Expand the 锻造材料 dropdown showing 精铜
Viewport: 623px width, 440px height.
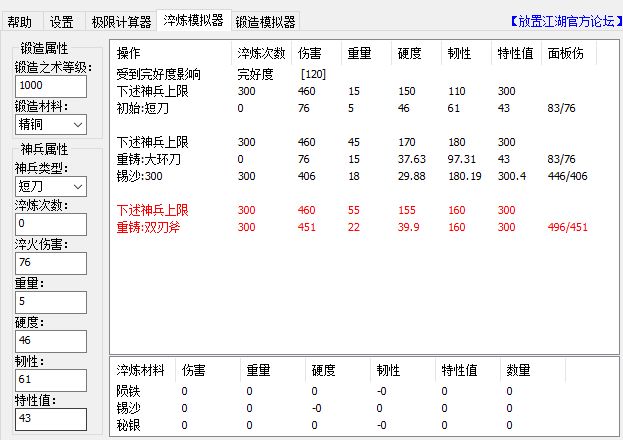point(51,124)
